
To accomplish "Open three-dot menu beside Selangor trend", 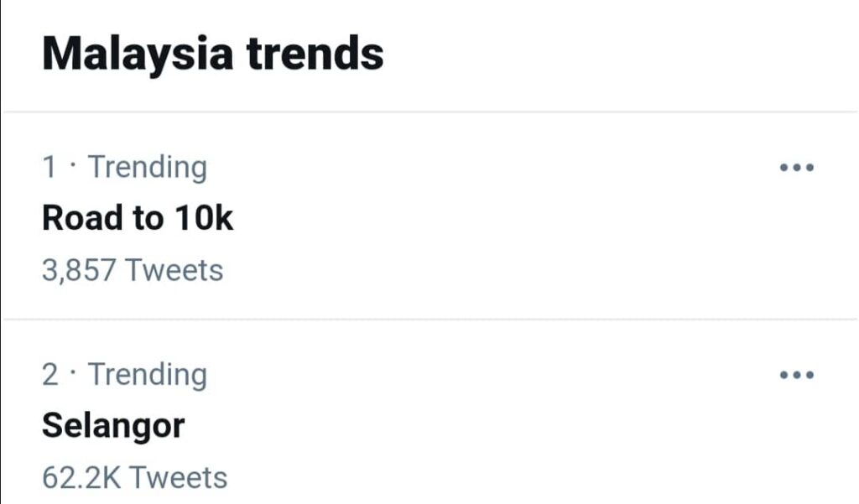I will tap(796, 375).
